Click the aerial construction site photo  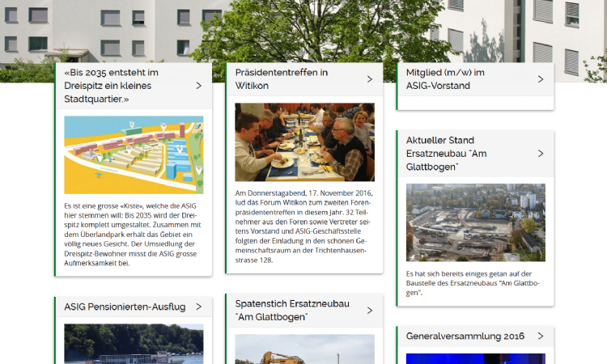[475, 222]
